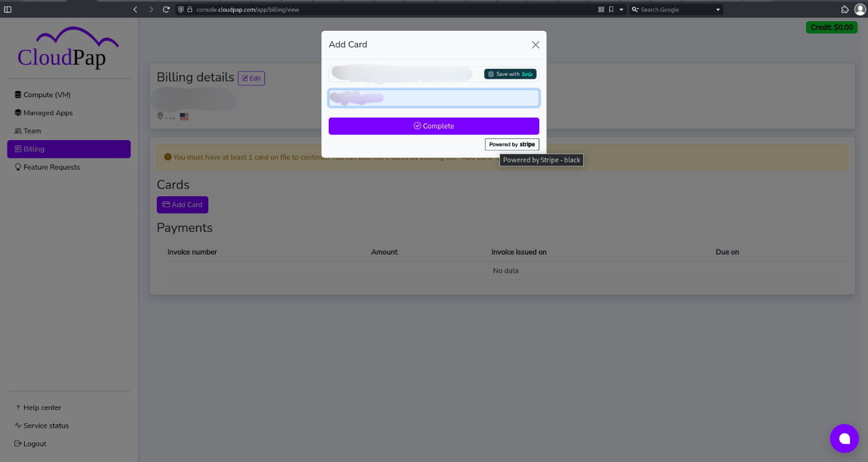This screenshot has height=462, width=868.
Task: Open the bookmark dropdown arrow
Action: pyautogui.click(x=621, y=9)
